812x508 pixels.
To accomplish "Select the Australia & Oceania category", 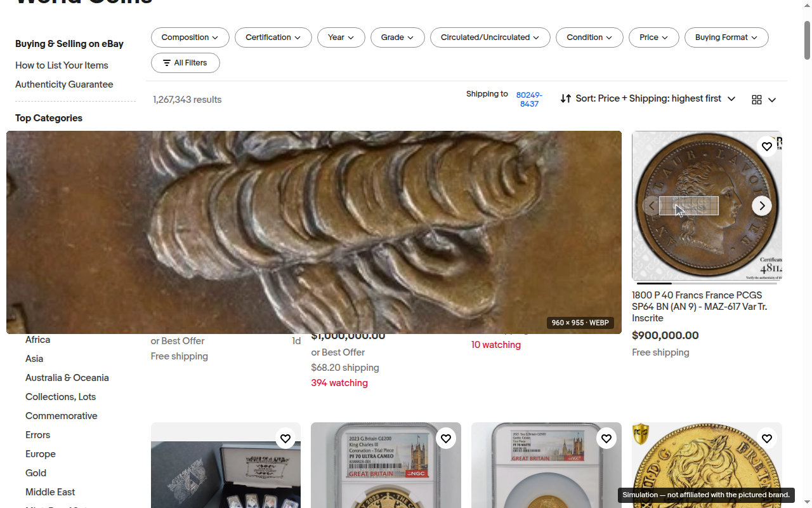I will (x=67, y=378).
